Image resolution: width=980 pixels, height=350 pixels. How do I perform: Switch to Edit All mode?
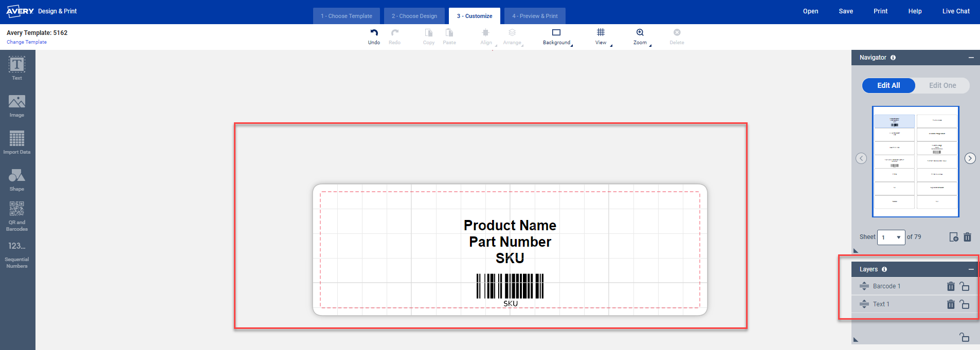click(888, 85)
